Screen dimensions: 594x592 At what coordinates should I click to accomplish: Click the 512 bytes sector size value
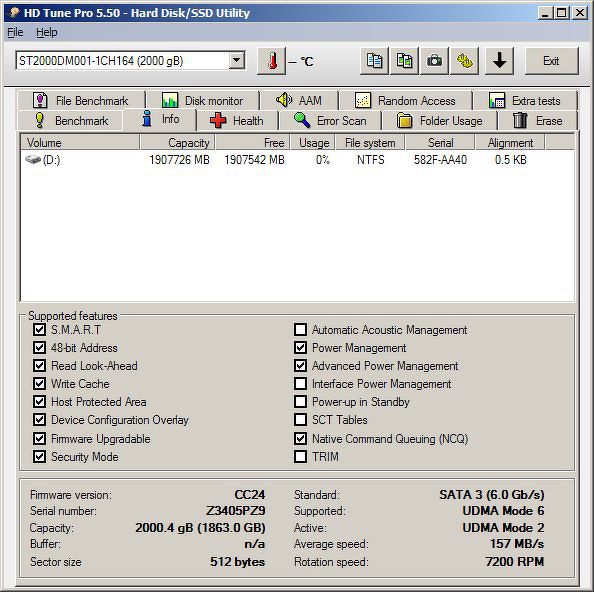tap(238, 561)
